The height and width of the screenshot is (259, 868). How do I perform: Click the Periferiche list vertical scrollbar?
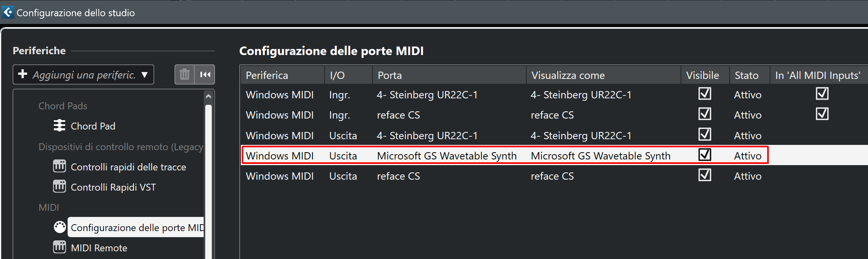coord(208,182)
